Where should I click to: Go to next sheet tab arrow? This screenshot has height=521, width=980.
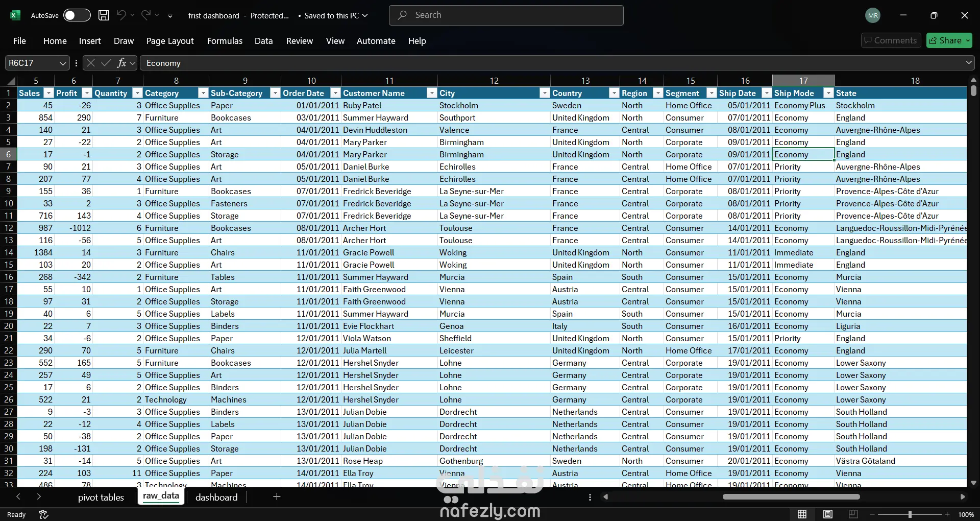[39, 496]
